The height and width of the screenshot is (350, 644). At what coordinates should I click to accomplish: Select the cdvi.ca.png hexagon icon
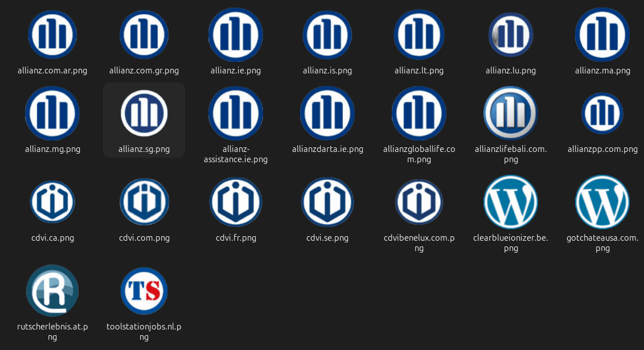tap(52, 202)
